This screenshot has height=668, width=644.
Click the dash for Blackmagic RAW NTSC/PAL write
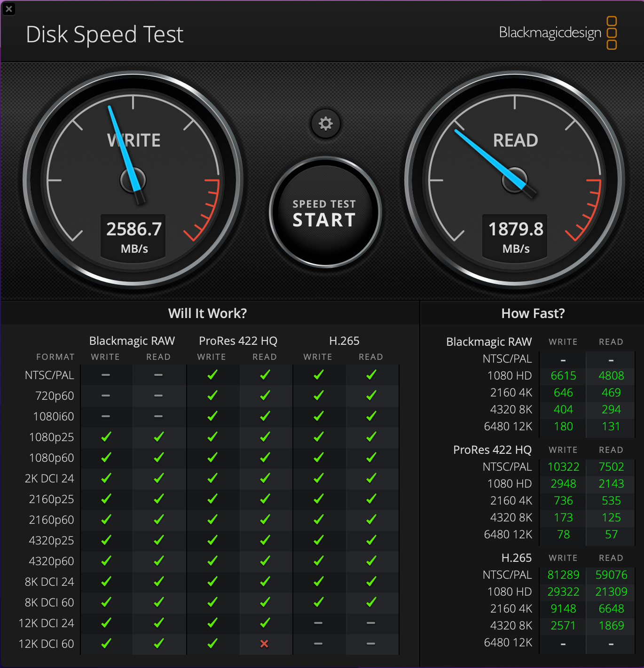click(x=105, y=375)
